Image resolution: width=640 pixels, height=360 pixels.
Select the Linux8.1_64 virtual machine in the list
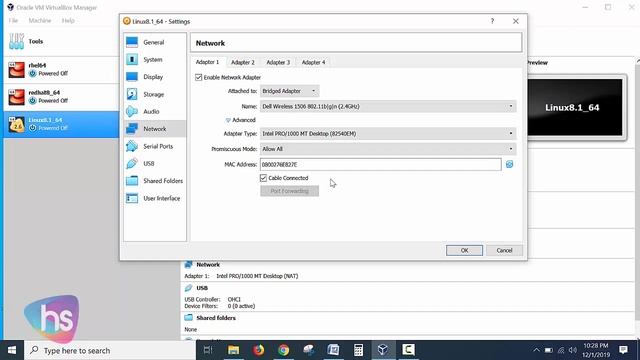point(61,124)
